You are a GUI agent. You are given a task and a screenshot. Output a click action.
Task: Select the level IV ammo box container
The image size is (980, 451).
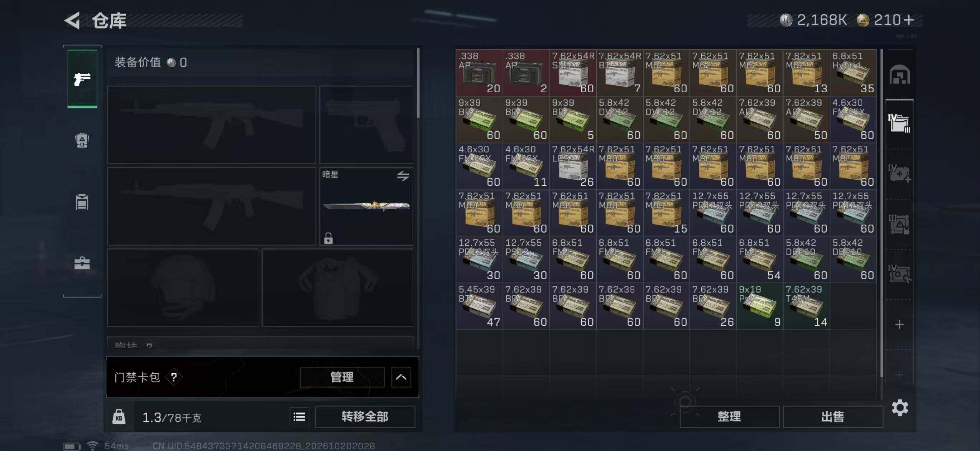point(899,123)
